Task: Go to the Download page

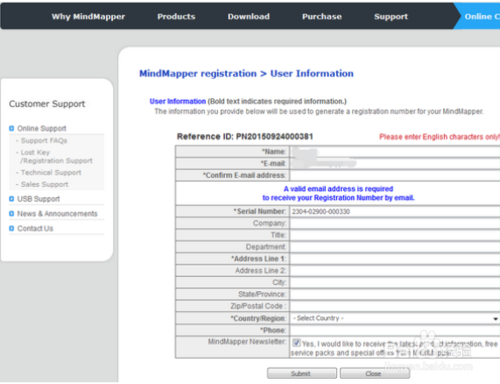Action: tap(249, 17)
